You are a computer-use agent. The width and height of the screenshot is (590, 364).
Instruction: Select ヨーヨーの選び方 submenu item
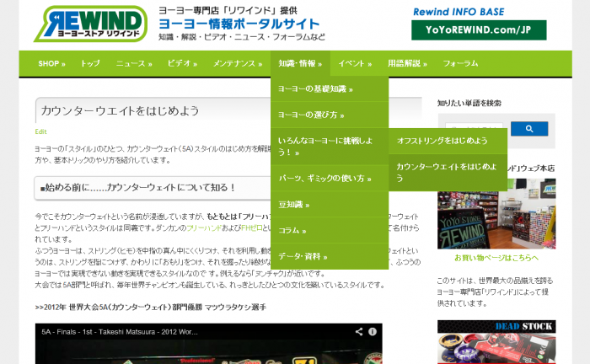(x=330, y=115)
